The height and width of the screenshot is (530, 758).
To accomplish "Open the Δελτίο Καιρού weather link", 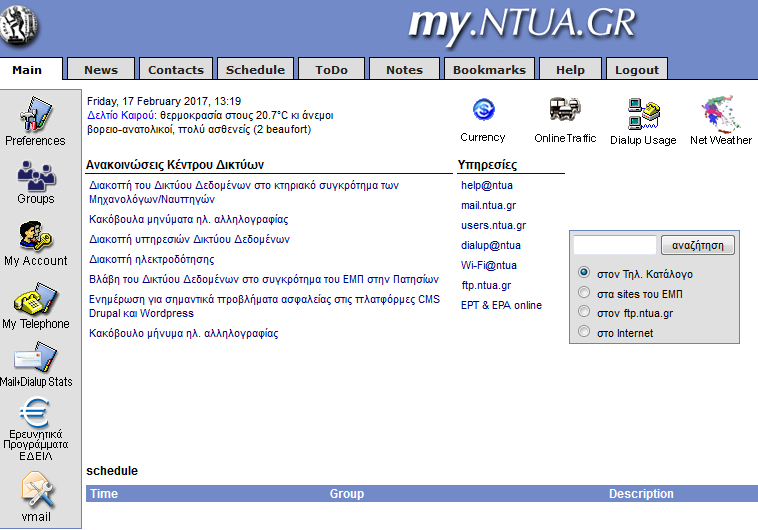I will pyautogui.click(x=121, y=116).
